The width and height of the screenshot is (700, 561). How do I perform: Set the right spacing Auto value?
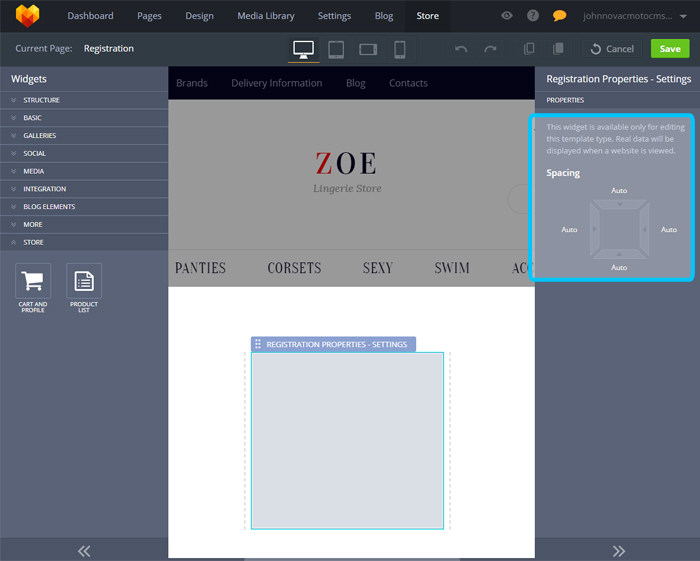pos(668,229)
